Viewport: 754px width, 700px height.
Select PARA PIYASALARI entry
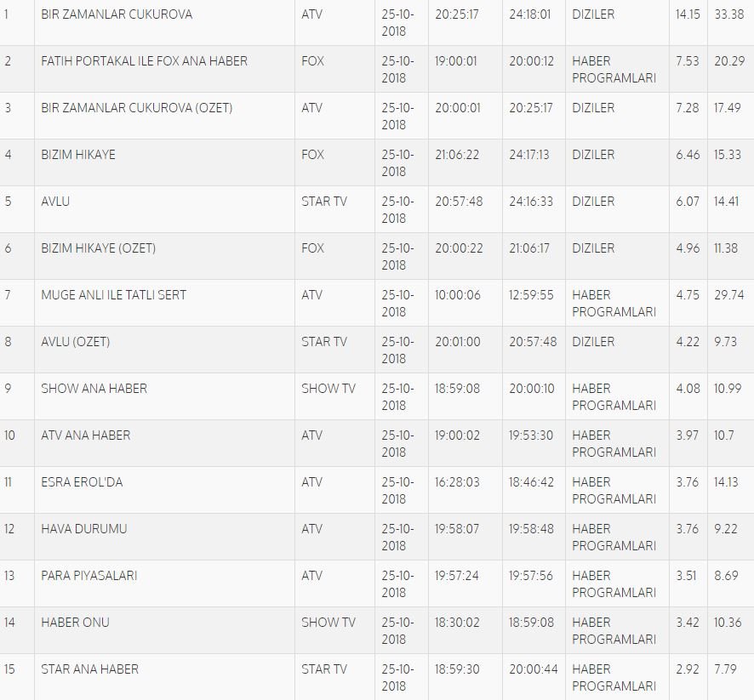tap(89, 576)
